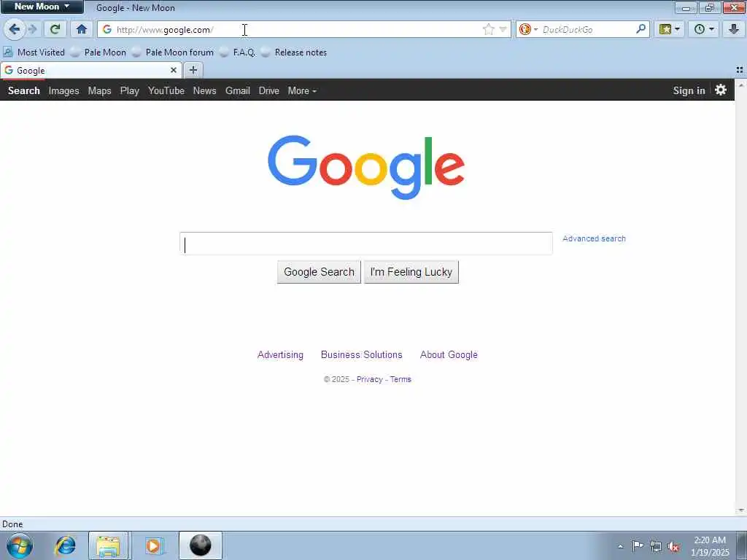
Task: Click the Google site identity icon
Action: tap(107, 29)
